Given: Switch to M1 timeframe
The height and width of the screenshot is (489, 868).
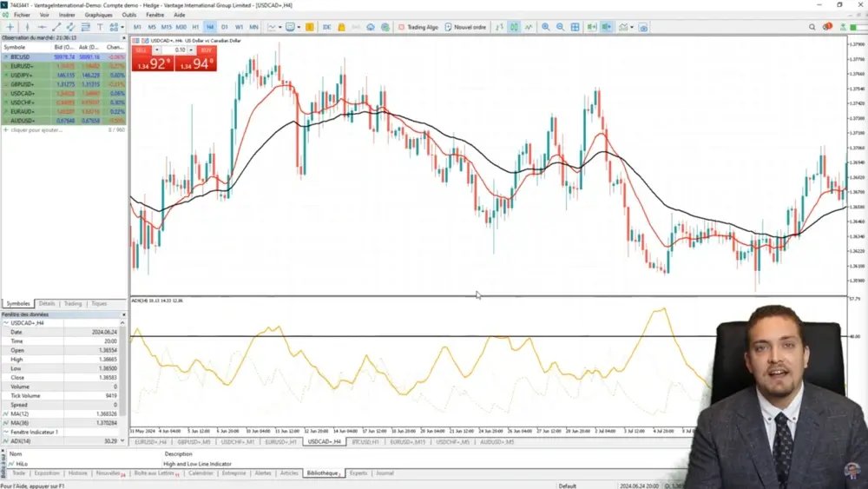Looking at the screenshot, I should pyautogui.click(x=137, y=27).
